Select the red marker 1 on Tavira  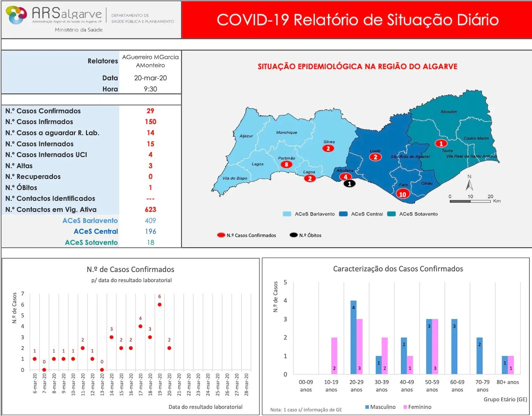[x=441, y=143]
